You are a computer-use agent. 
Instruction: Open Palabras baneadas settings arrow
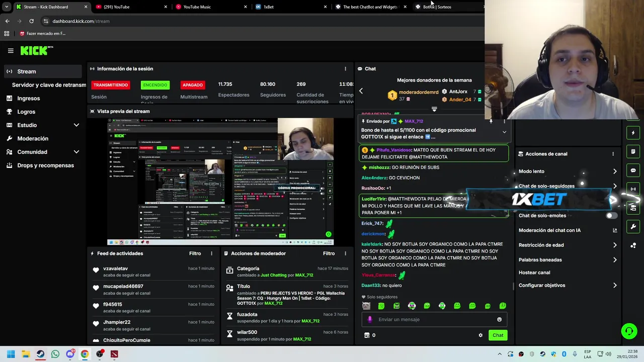pos(615,260)
